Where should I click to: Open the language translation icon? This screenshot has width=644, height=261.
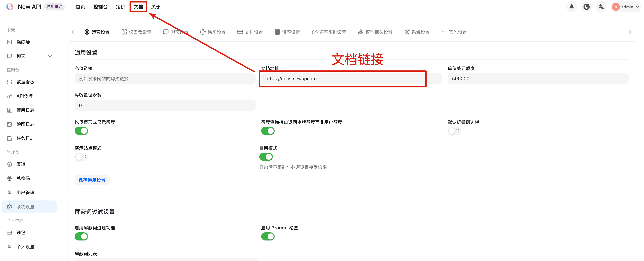[x=601, y=7]
